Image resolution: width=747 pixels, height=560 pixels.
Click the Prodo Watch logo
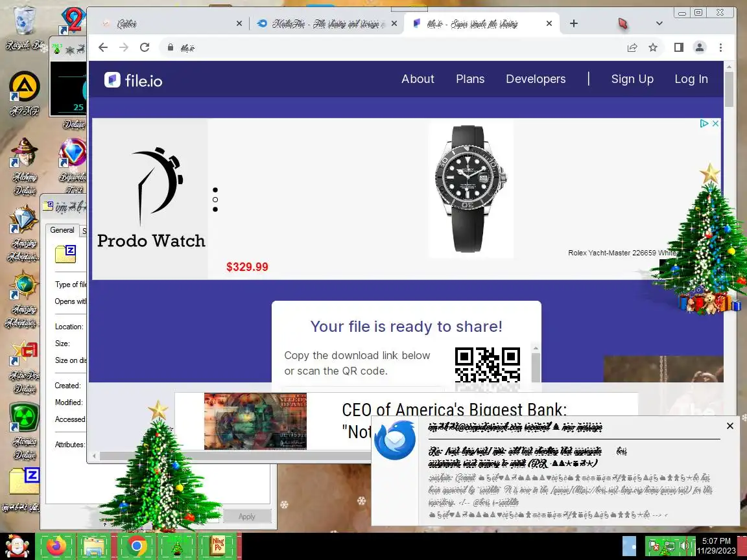coord(151,198)
